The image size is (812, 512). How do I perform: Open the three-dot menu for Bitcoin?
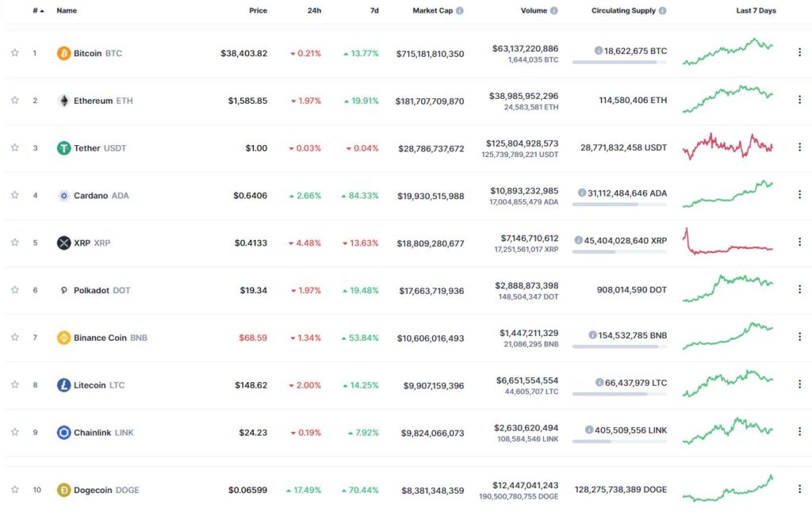pyautogui.click(x=799, y=52)
